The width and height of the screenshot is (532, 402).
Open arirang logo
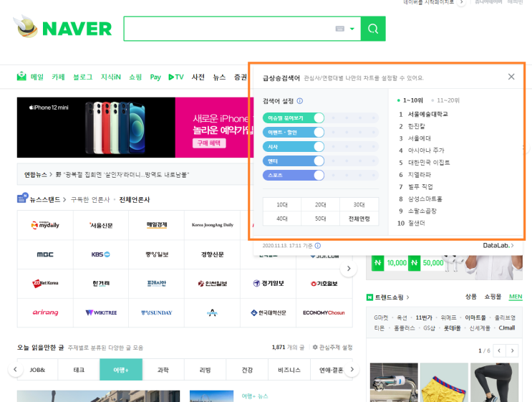[x=45, y=312]
